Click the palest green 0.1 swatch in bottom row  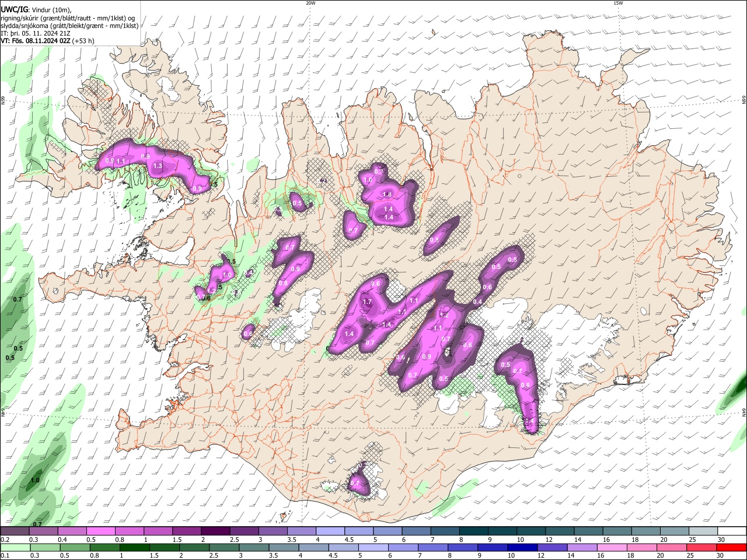[x=15, y=547]
